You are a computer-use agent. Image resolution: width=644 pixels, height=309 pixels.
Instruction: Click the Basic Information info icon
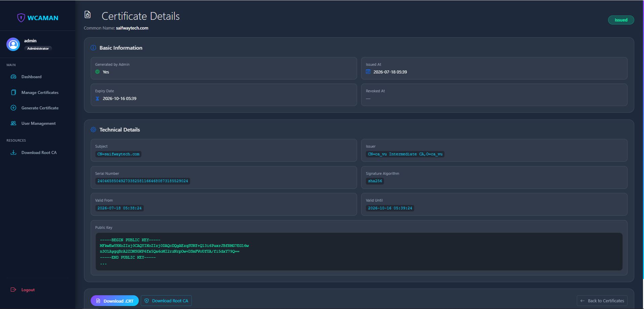93,48
